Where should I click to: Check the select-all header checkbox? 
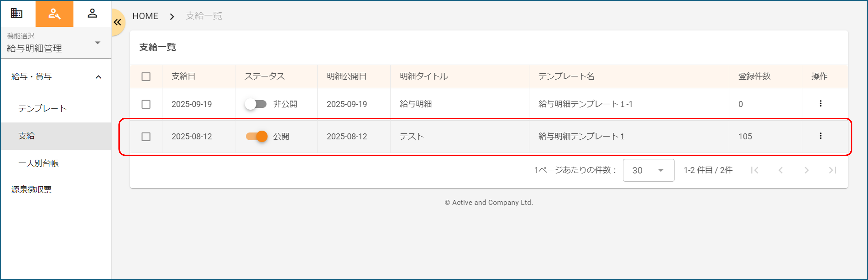(x=146, y=77)
